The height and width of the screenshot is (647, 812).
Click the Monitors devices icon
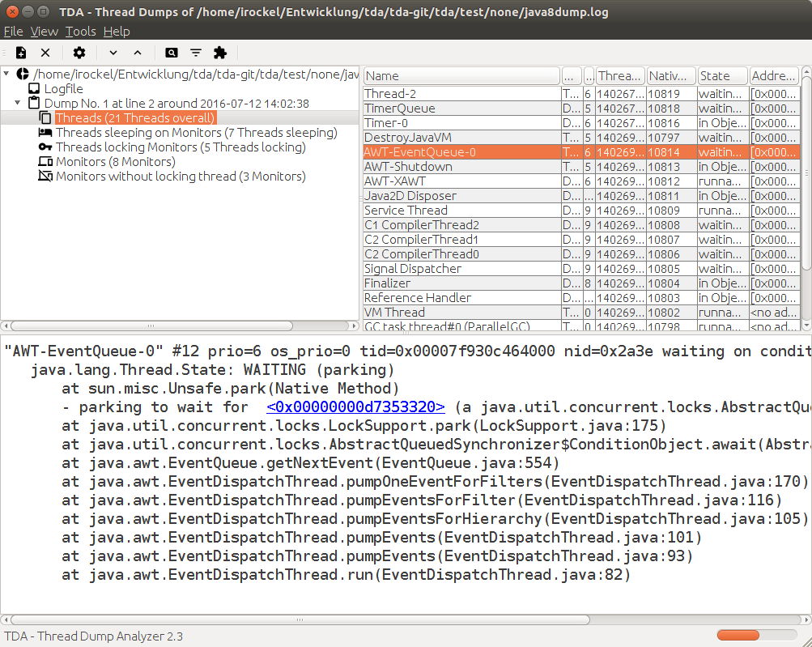pyautogui.click(x=45, y=162)
